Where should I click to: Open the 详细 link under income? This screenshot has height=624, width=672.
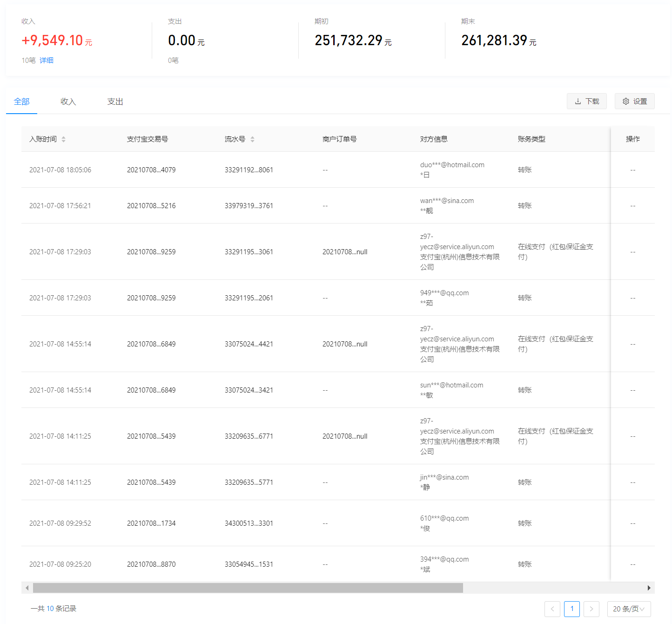(x=47, y=61)
